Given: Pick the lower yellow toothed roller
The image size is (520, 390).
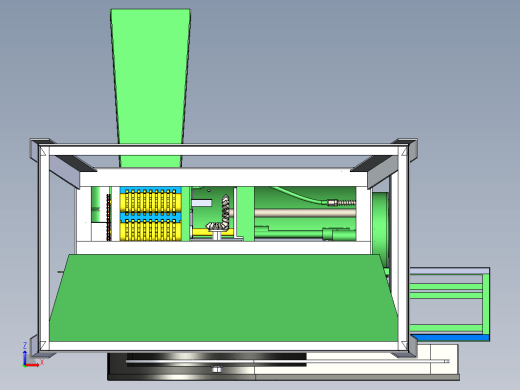Looking at the screenshot, I should (150, 230).
